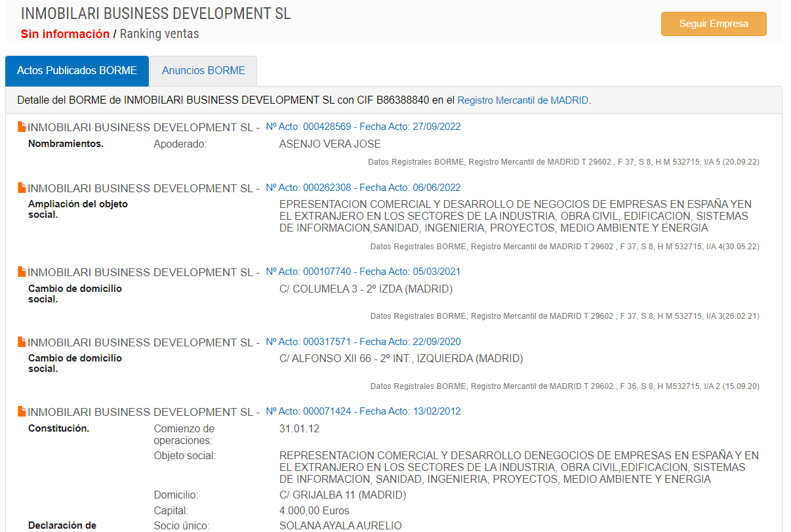791x532 pixels.
Task: Open act link dated 27/09/2022
Action: coord(363,127)
